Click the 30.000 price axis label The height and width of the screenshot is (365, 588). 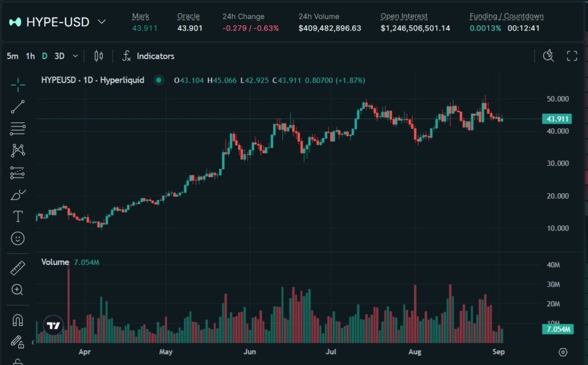pos(558,163)
